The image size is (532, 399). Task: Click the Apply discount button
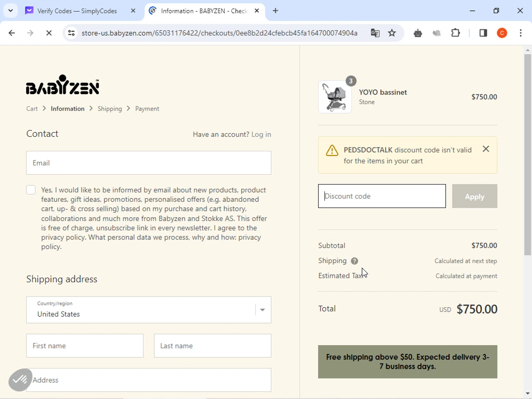tap(475, 196)
